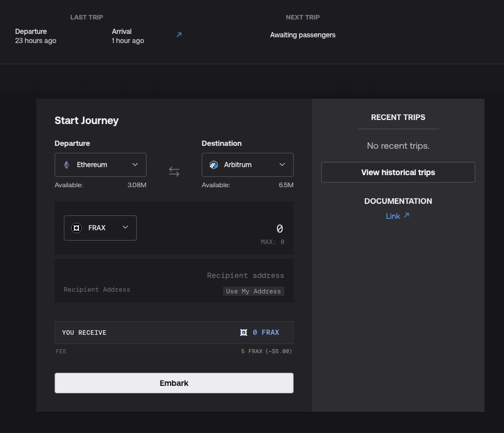This screenshot has width=504, height=433.
Task: Click the Ethereum logo icon
Action: click(x=67, y=165)
